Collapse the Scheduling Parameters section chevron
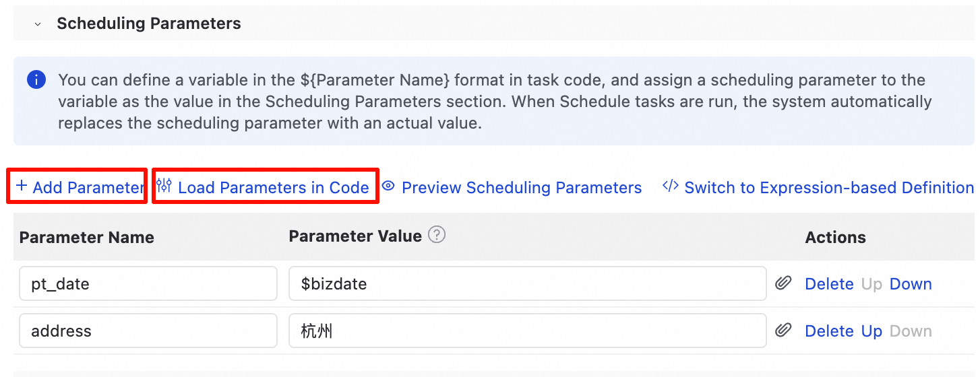980x377 pixels. pyautogui.click(x=38, y=24)
